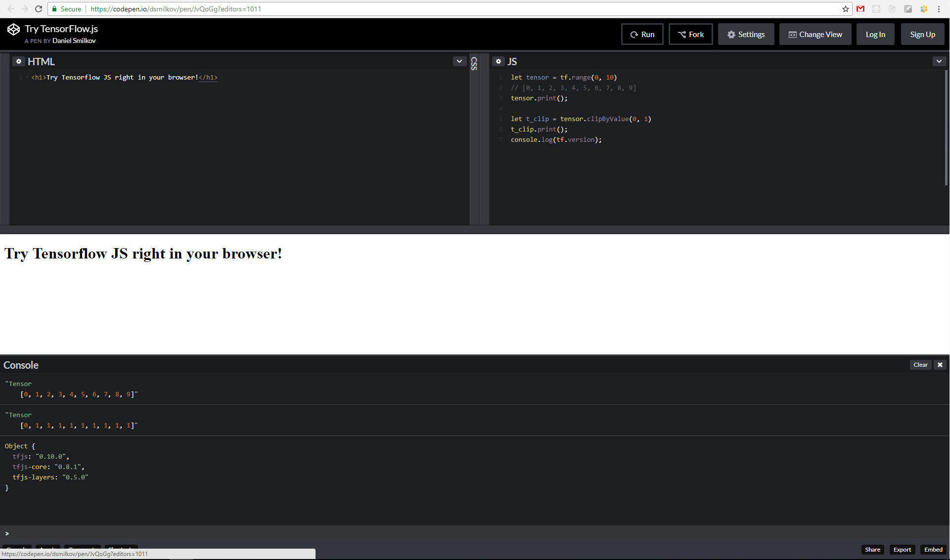Click the Log In button
The width and height of the screenshot is (950, 560).
pyautogui.click(x=875, y=35)
